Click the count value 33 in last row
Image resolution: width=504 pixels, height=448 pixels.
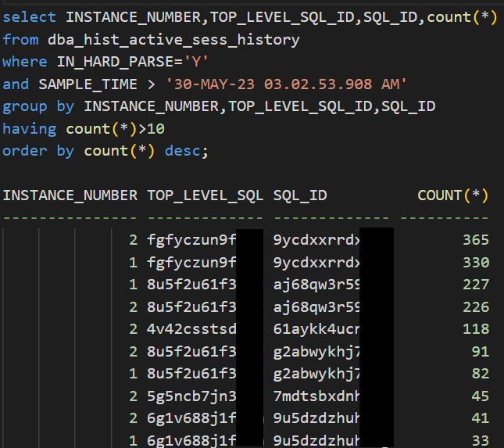[x=480, y=440]
